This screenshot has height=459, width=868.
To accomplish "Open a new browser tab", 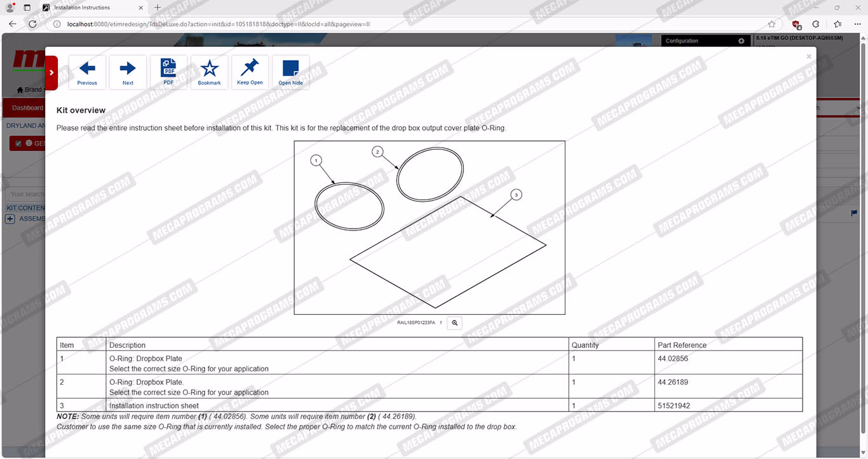I will pyautogui.click(x=158, y=8).
